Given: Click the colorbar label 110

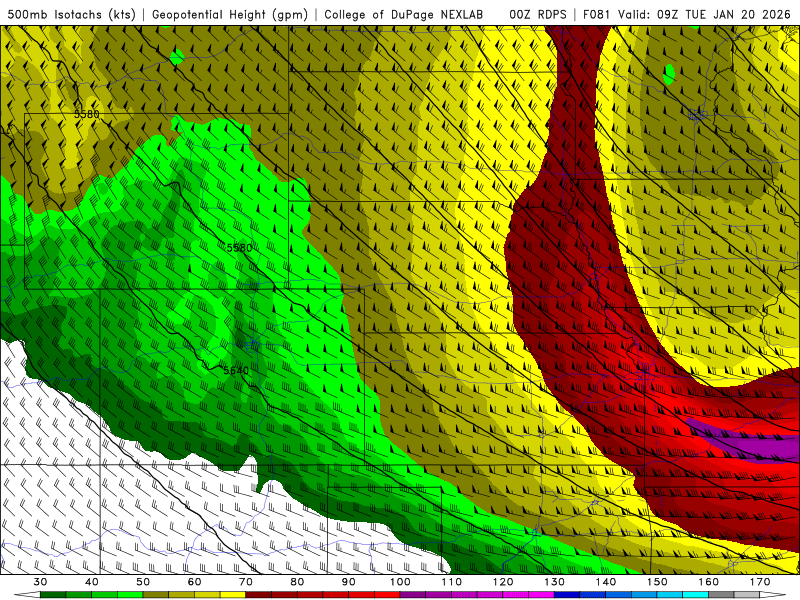Looking at the screenshot, I should 452,582.
